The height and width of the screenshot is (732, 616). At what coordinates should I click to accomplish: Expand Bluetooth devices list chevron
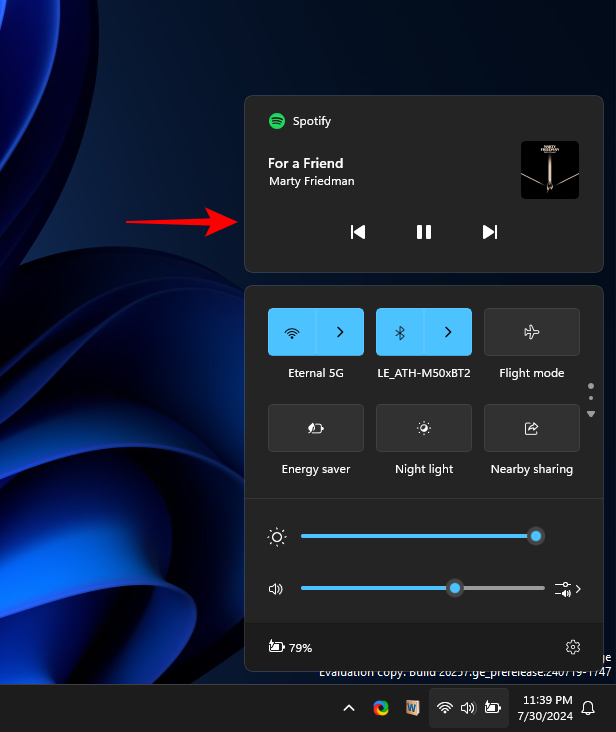(448, 332)
